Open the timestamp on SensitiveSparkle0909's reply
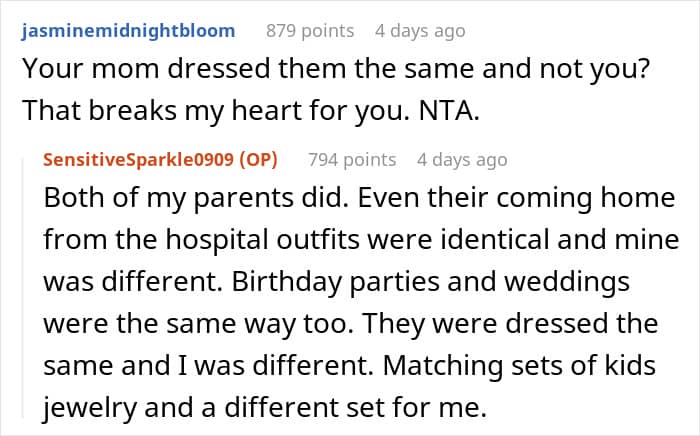This screenshot has width=700, height=436. tap(462, 159)
